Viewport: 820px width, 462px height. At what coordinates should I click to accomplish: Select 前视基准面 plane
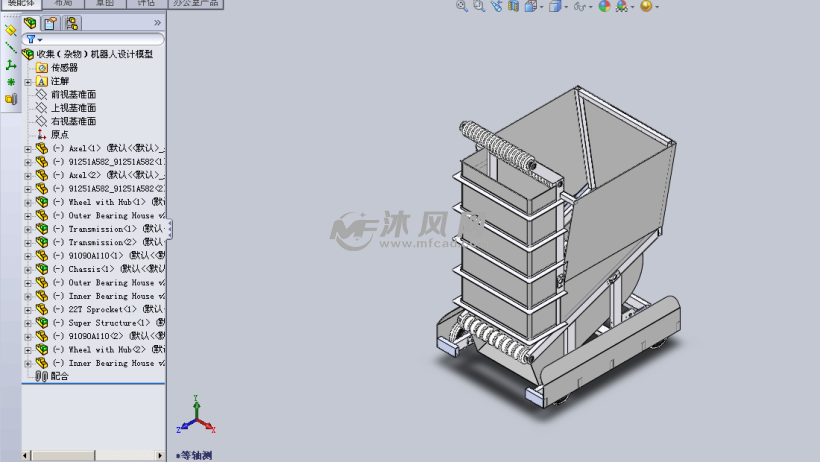point(73,94)
